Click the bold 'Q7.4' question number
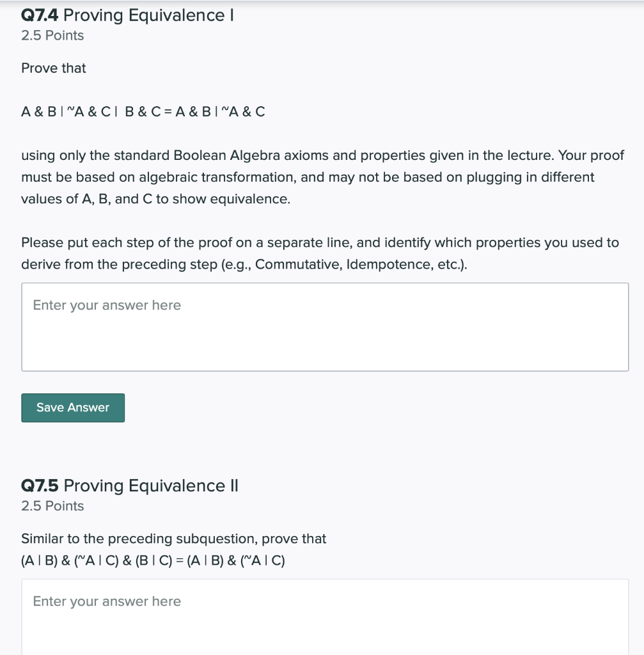The height and width of the screenshot is (655, 644). point(40,15)
